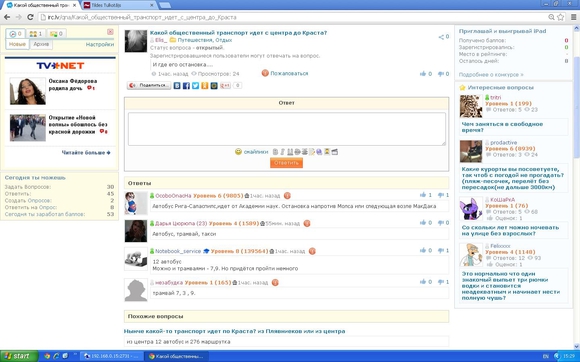The image size is (580, 362).
Task: Share to Odnoklassniki icon
Action: point(205,85)
